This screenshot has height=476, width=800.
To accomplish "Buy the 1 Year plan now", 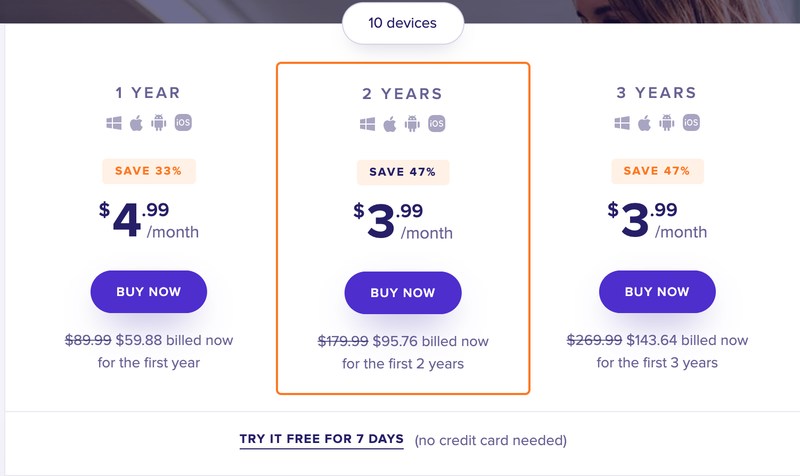I will (148, 292).
